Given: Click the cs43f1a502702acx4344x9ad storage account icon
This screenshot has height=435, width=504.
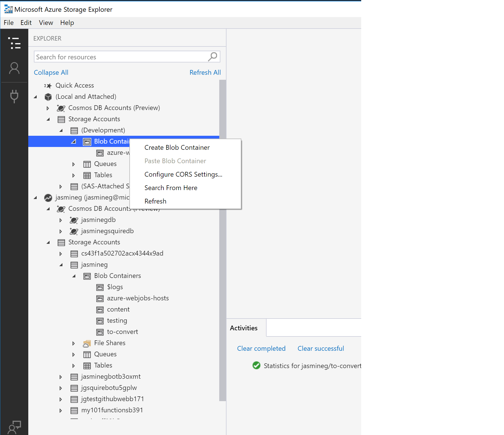Looking at the screenshot, I should pos(74,254).
